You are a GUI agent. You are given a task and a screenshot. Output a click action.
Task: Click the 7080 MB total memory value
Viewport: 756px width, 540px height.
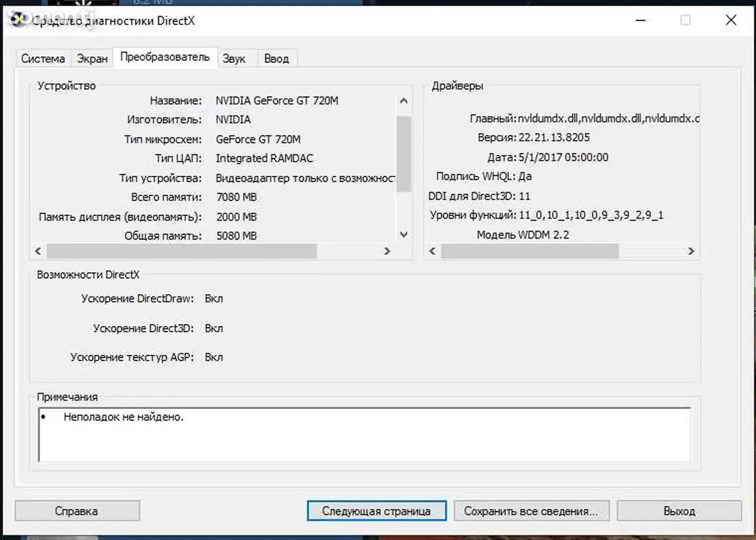(236, 197)
